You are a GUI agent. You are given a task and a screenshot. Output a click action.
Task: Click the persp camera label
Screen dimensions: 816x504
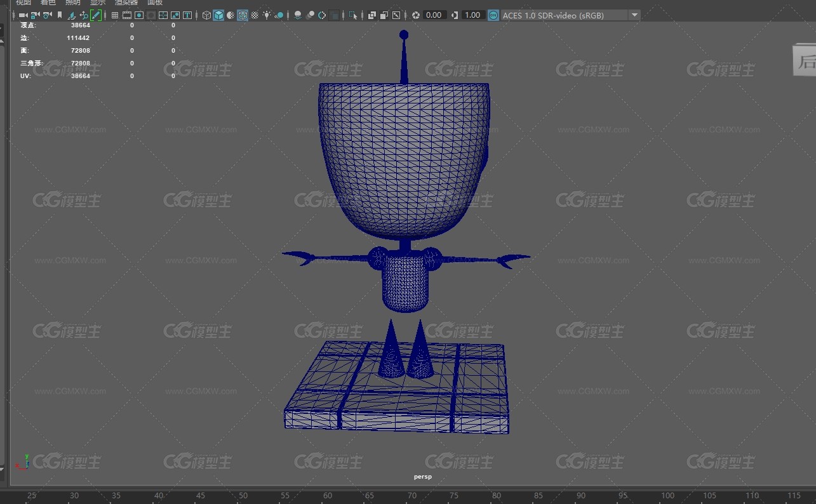(423, 477)
